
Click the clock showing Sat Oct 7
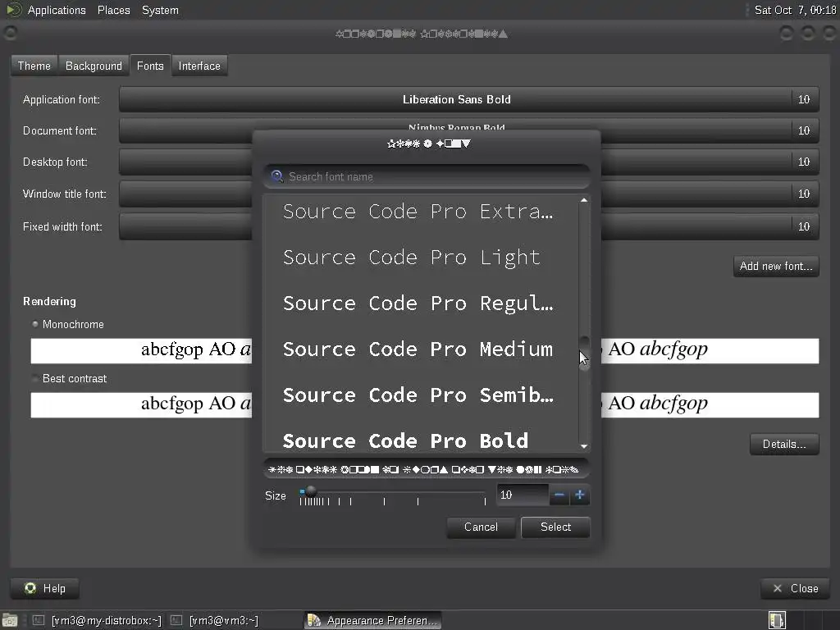(795, 10)
